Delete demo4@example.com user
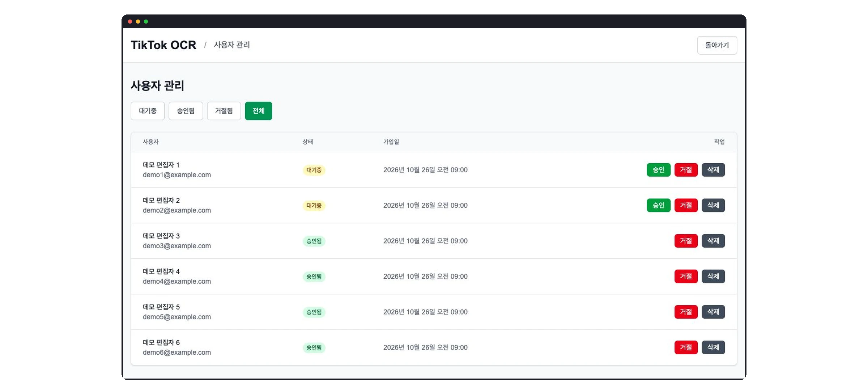The height and width of the screenshot is (380, 868). [713, 276]
